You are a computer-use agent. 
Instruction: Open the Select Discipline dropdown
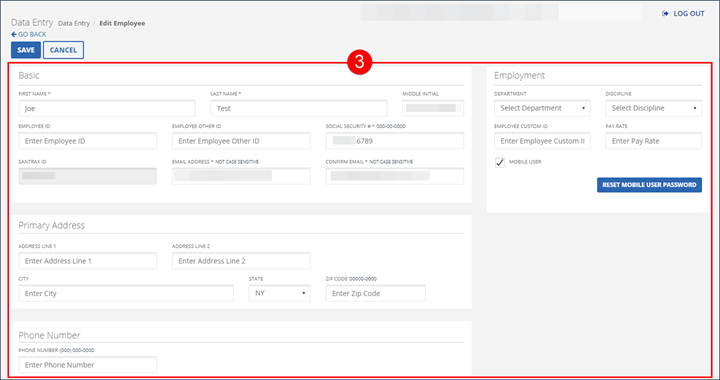(653, 108)
